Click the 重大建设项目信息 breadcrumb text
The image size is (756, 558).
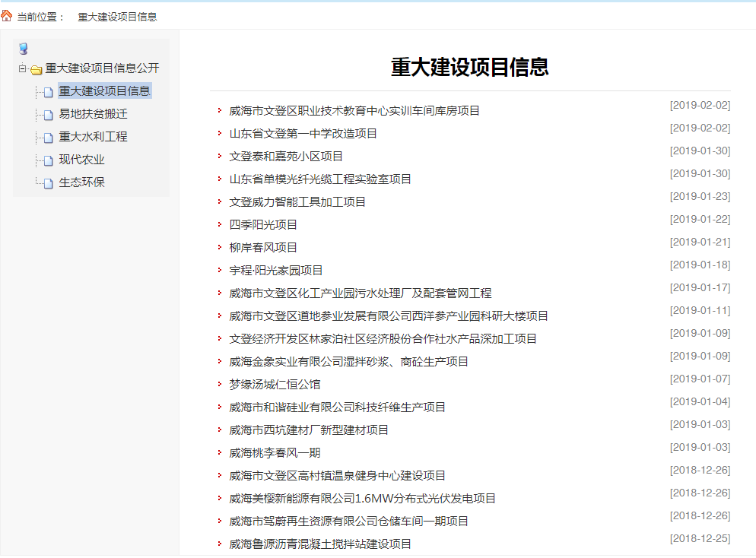[x=117, y=17]
